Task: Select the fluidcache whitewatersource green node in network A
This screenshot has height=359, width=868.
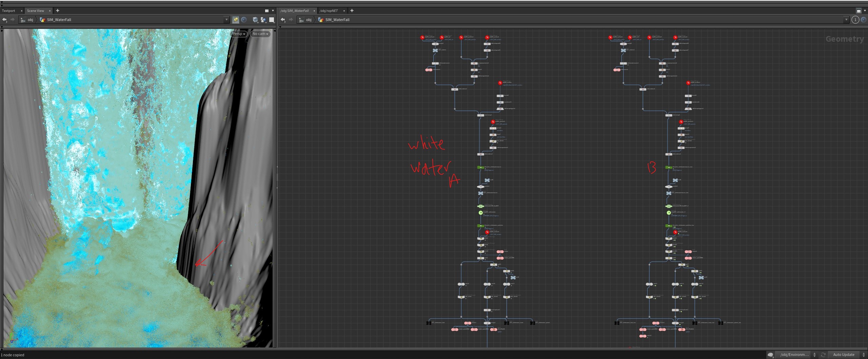Action: point(480,167)
